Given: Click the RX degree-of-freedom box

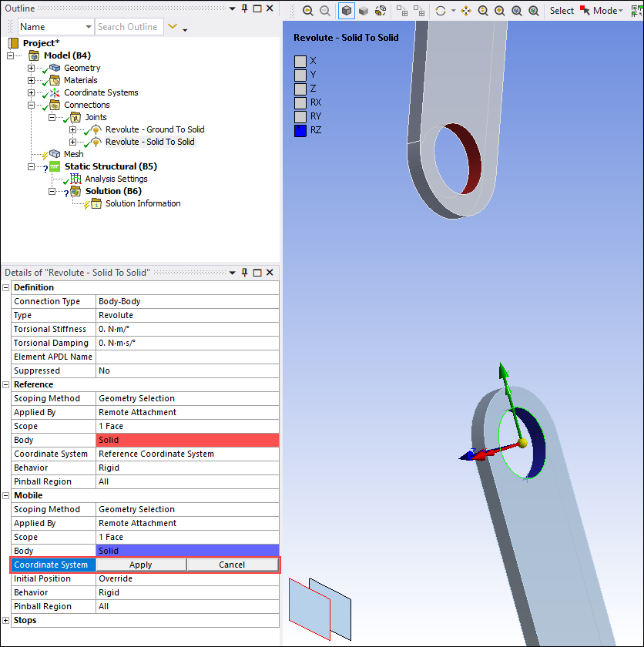Looking at the screenshot, I should (300, 102).
